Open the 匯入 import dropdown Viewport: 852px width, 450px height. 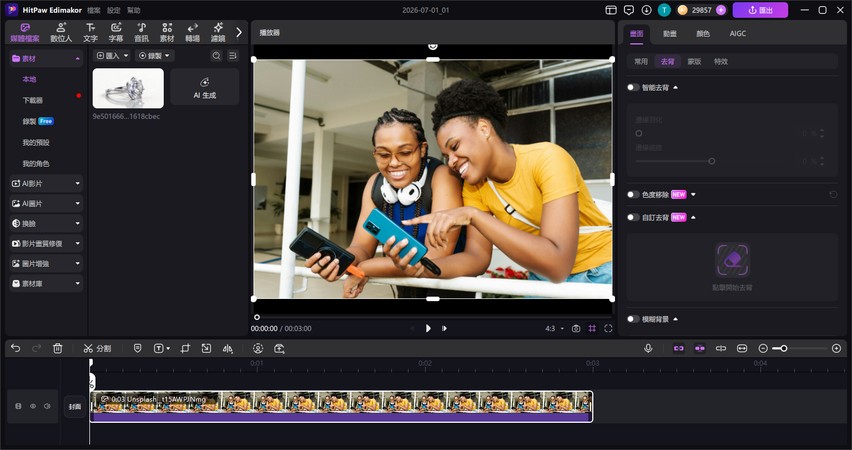point(112,55)
